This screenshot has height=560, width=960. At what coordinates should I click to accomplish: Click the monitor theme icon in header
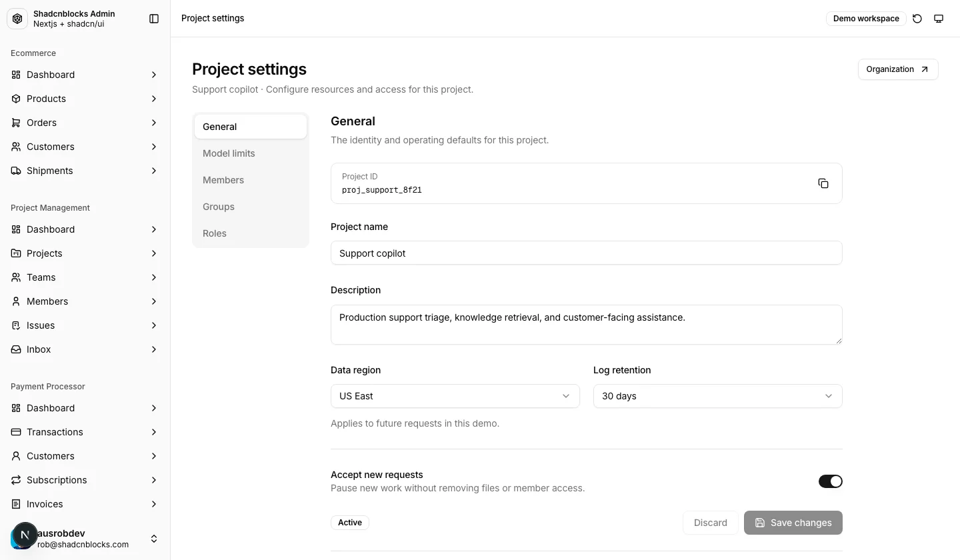pyautogui.click(x=939, y=19)
